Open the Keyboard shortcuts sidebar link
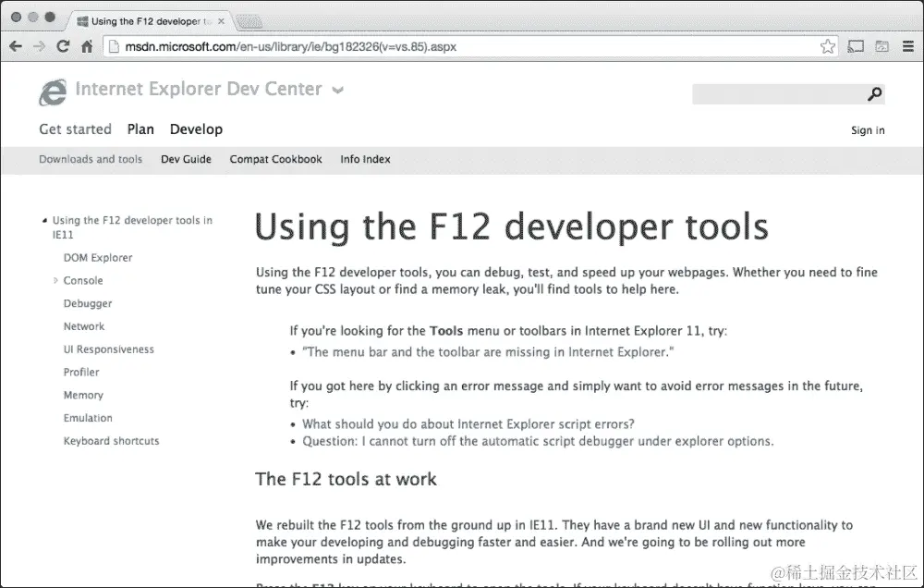Screen dimensions: 924x588 point(112,441)
